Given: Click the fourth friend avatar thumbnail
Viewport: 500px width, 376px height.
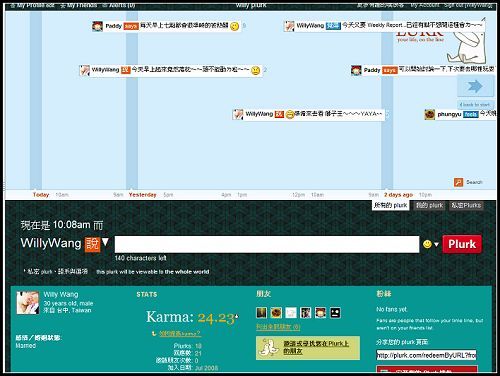Looking at the screenshot, I should (x=306, y=313).
